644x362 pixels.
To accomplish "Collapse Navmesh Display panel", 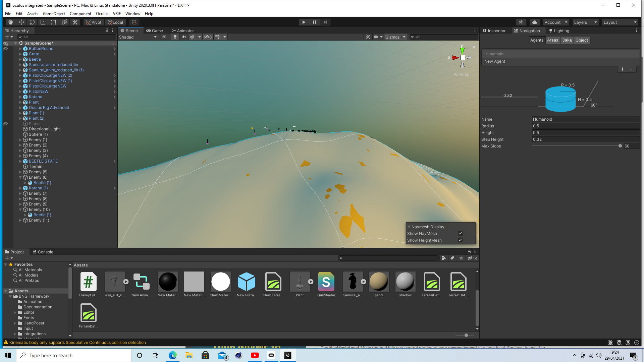I will click(409, 227).
